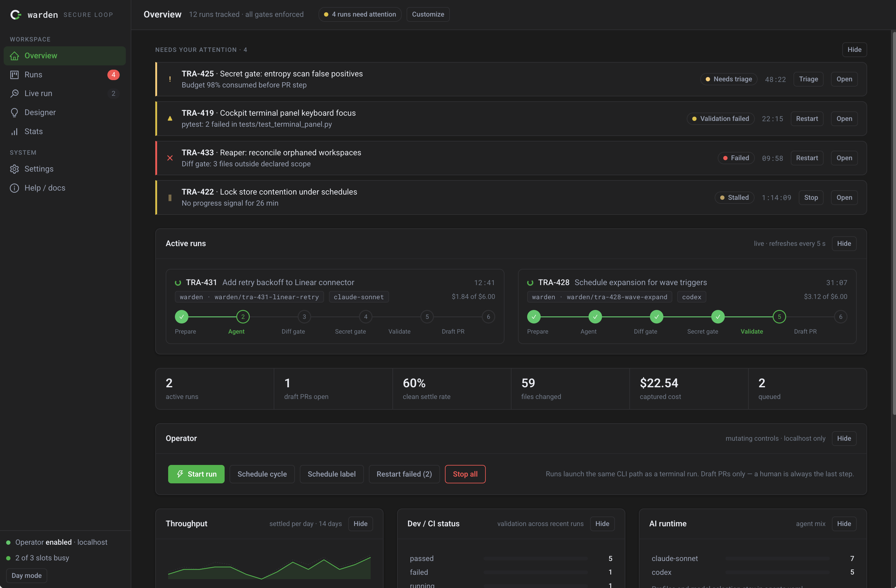Viewport: 896px width, 588px height.
Task: Open the Live run search icon
Action: [x=14, y=93]
